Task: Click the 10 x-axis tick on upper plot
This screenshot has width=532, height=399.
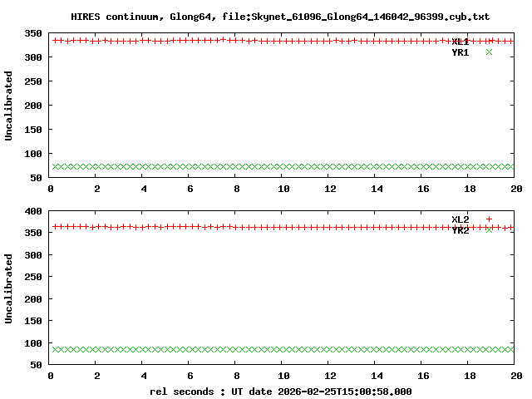Action: pyautogui.click(x=283, y=190)
